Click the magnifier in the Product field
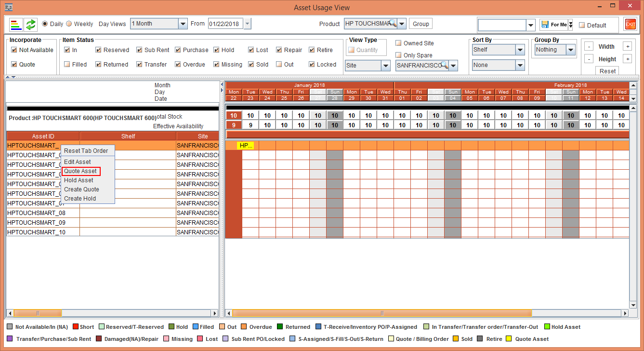 click(393, 24)
